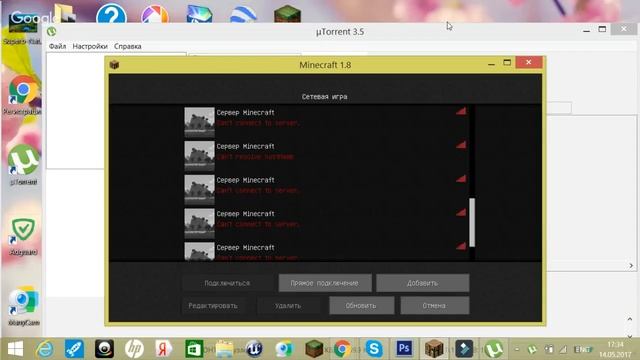Screen dimensions: 640x360
Task: Click the ENG language indicator
Action: click(x=582, y=349)
